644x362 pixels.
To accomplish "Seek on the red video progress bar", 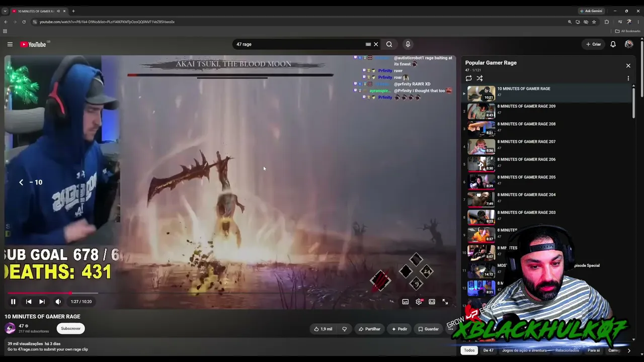I will click(x=53, y=293).
